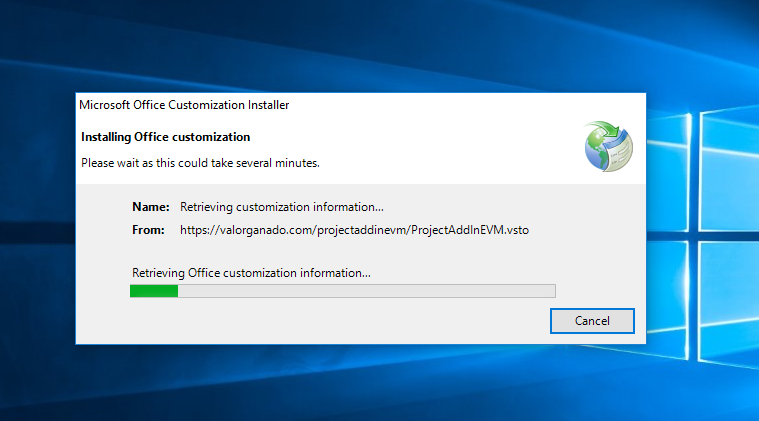
Task: Click the globe installer icon
Action: tap(608, 147)
